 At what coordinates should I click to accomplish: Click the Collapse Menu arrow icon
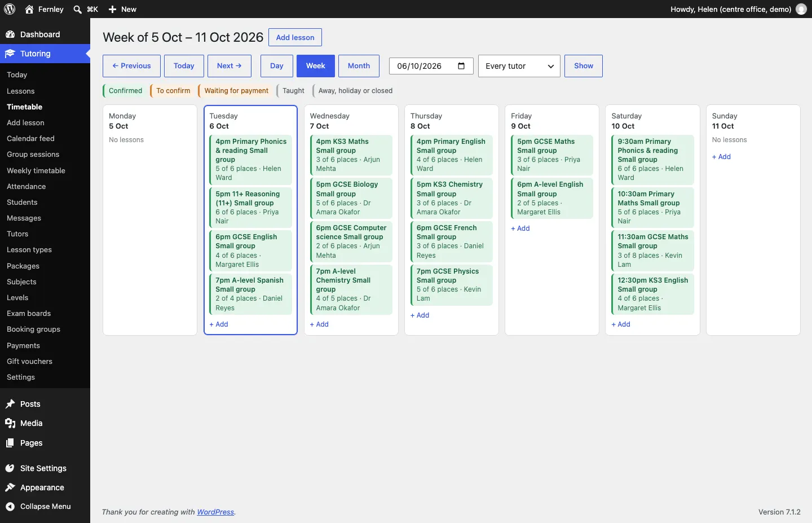[x=10, y=507]
